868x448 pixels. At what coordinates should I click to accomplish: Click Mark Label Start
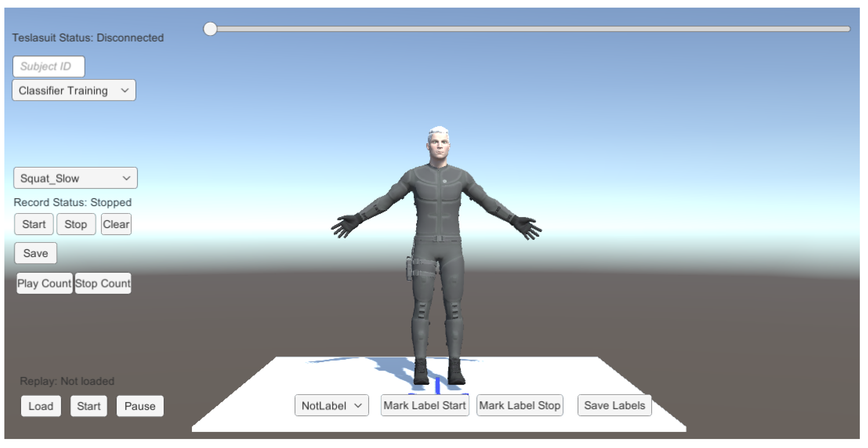(x=424, y=405)
